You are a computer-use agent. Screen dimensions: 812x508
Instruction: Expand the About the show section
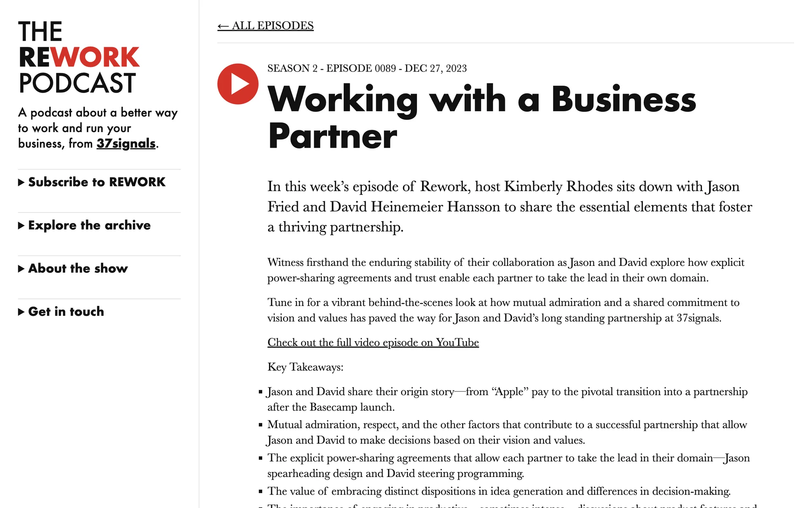point(78,268)
